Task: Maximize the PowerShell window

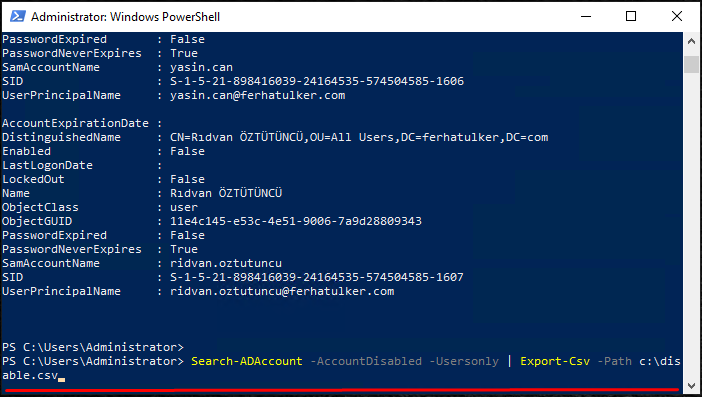Action: click(x=631, y=17)
